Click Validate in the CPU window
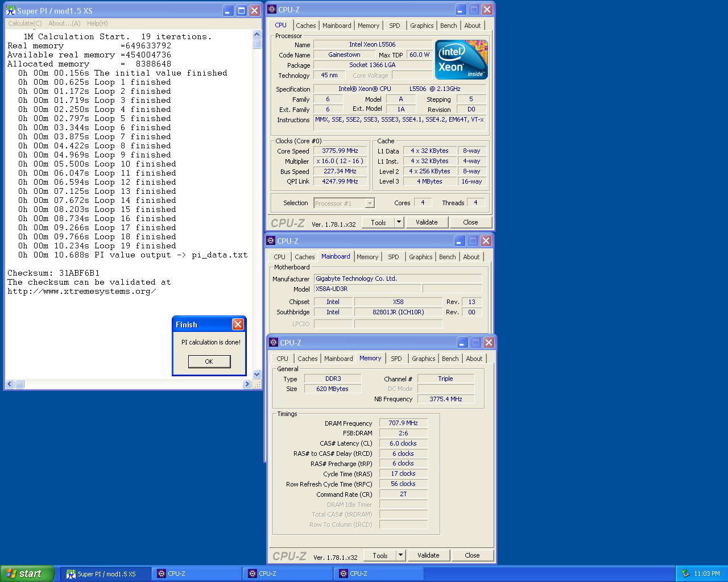The image size is (728, 582). pyautogui.click(x=427, y=222)
